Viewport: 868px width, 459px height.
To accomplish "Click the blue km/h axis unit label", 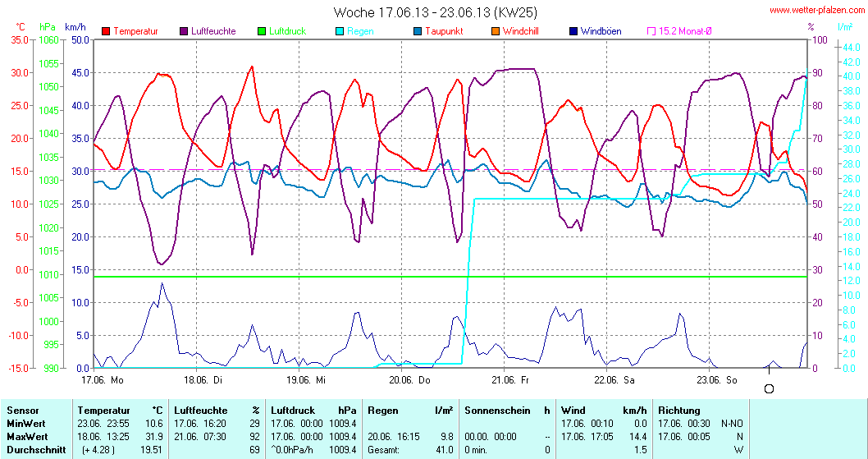I will pyautogui.click(x=75, y=26).
